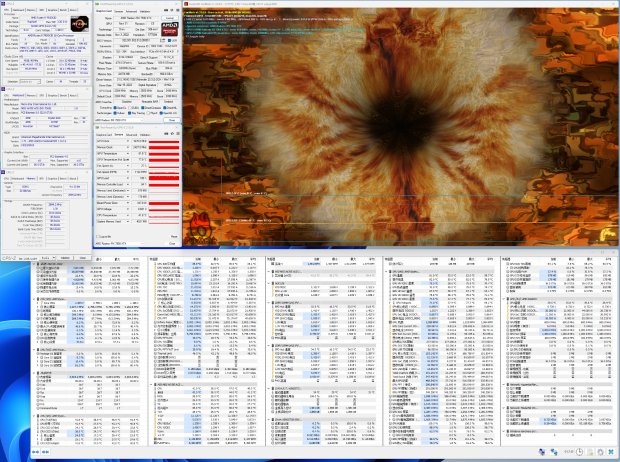
Task: Click title icon of CPU-Z Memory window
Action: [3, 172]
